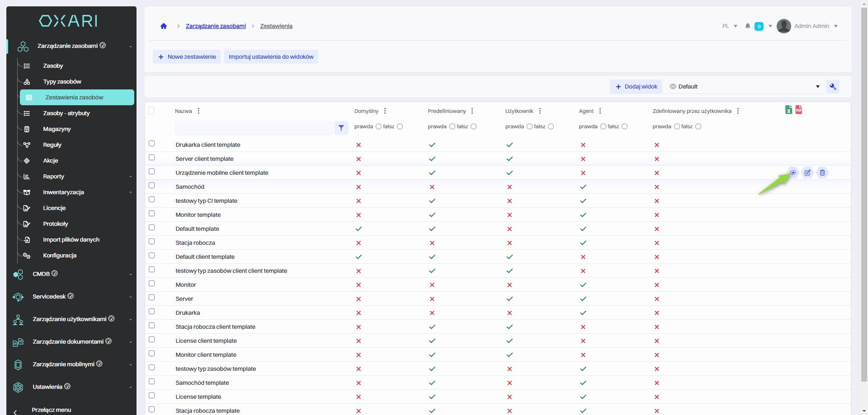Select 'prawda' radio under Domyślny
The height and width of the screenshot is (415, 868).
coord(379,126)
